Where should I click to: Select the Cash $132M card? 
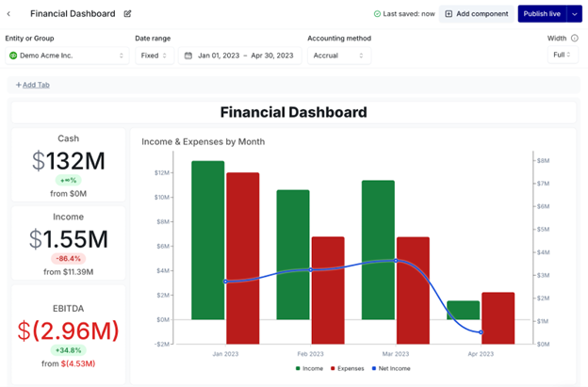pyautogui.click(x=68, y=165)
